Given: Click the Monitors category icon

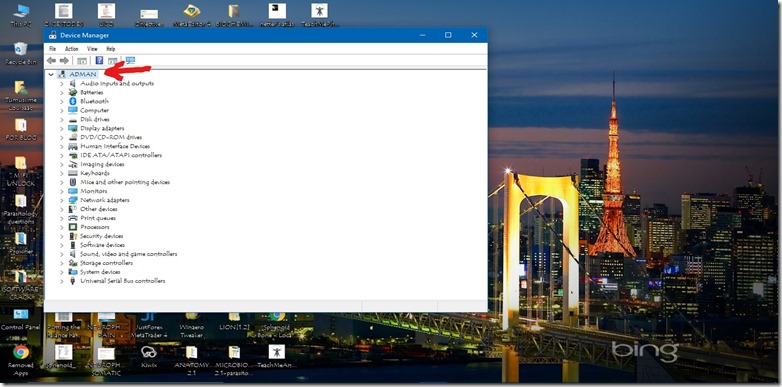Looking at the screenshot, I should click(73, 191).
